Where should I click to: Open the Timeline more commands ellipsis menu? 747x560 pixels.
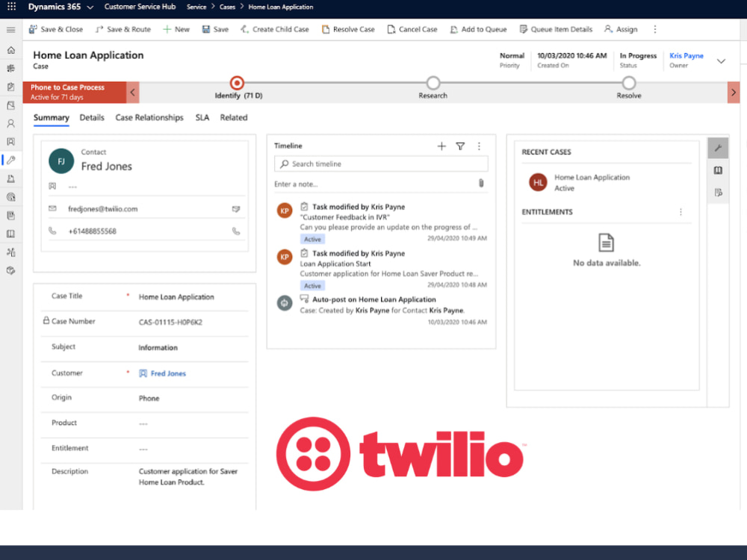(x=479, y=146)
